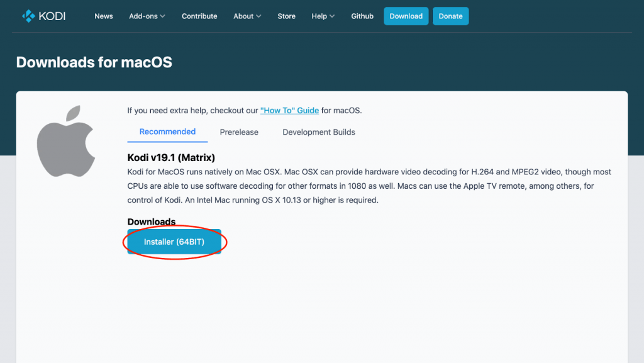Screen dimensions: 644x363
Task: Go to the Contribute page
Action: 199,16
